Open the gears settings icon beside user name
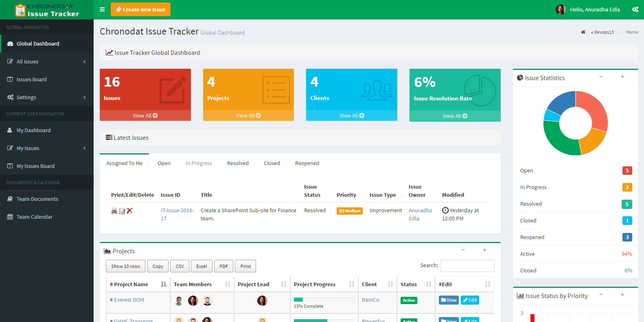 click(635, 9)
